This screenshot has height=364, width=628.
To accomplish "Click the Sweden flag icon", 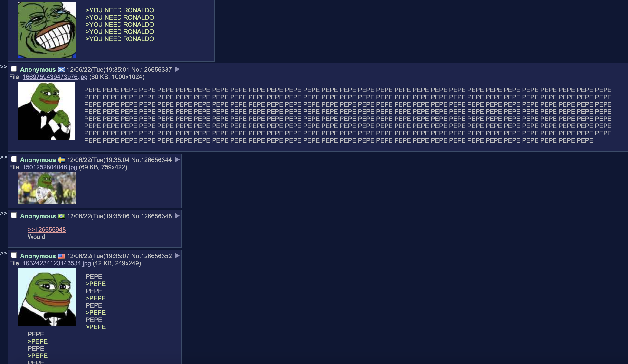I will [x=61, y=160].
